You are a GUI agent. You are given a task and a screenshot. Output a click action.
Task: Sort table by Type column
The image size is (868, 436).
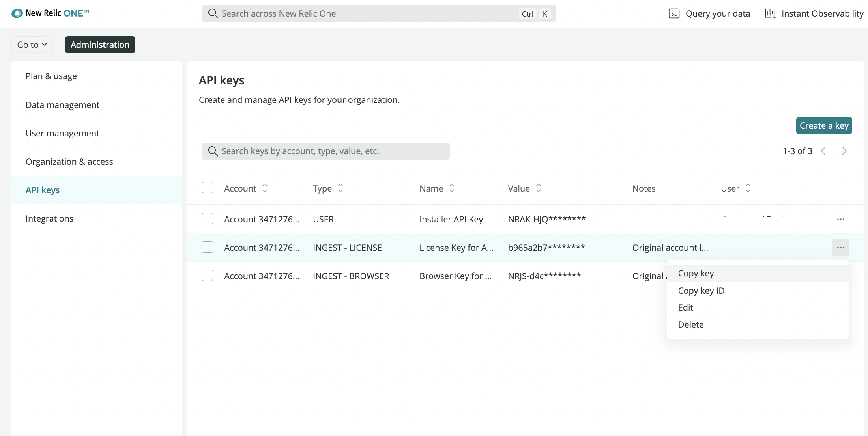(340, 188)
